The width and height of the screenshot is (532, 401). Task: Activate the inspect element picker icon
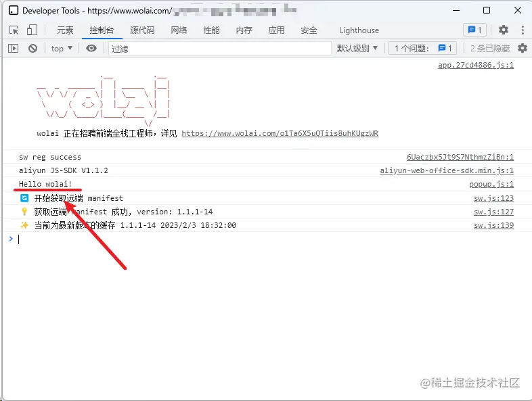pyautogui.click(x=14, y=30)
